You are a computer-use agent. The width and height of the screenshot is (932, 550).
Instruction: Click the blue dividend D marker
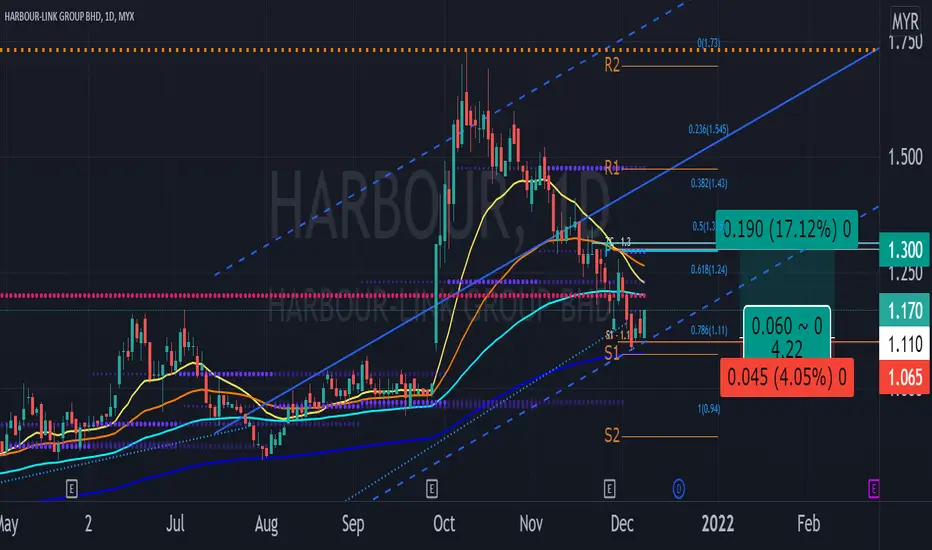point(679,489)
